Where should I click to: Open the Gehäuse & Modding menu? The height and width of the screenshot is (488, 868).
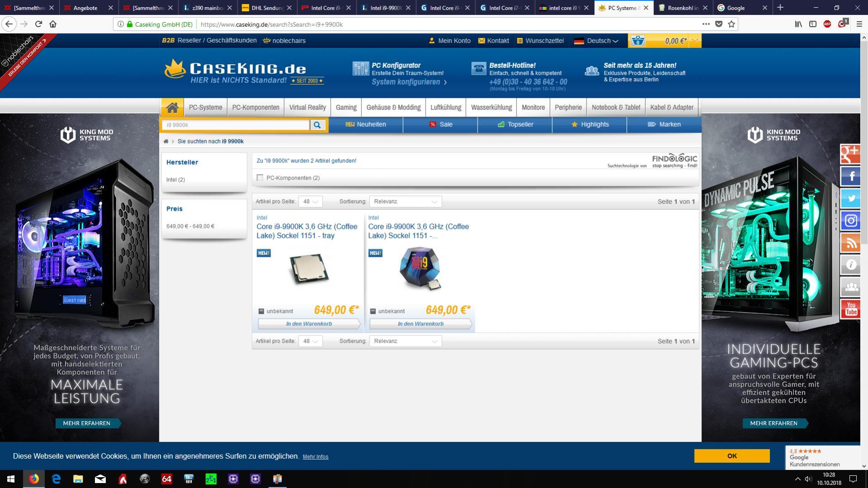[394, 108]
